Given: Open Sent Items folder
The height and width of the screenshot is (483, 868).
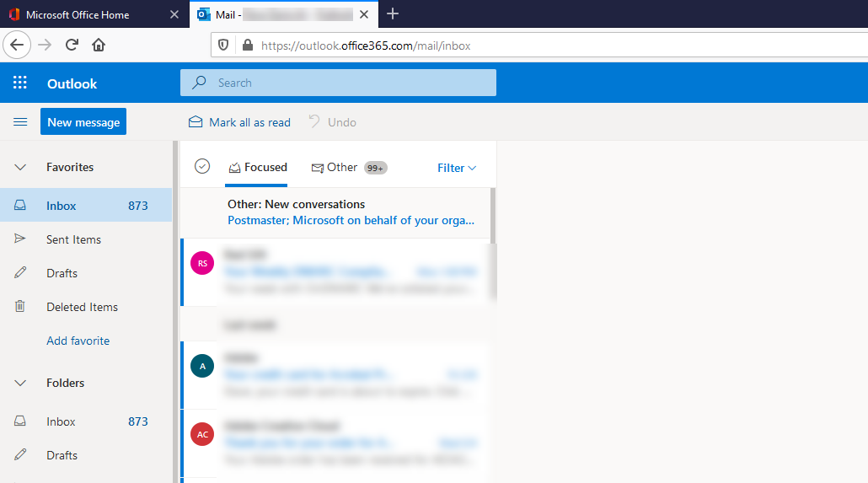Looking at the screenshot, I should 86,239.
